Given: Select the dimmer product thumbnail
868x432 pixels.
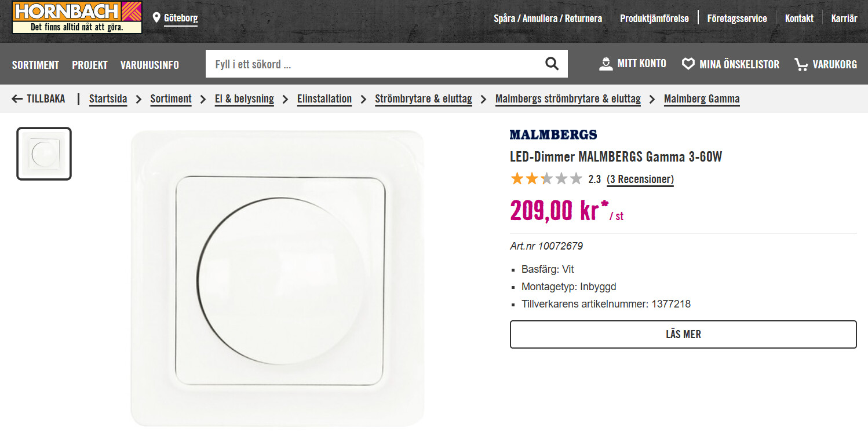Looking at the screenshot, I should [x=44, y=153].
